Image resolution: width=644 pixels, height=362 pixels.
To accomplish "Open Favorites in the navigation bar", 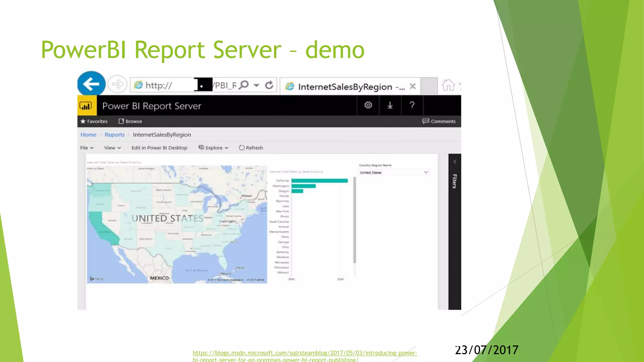I will point(94,121).
